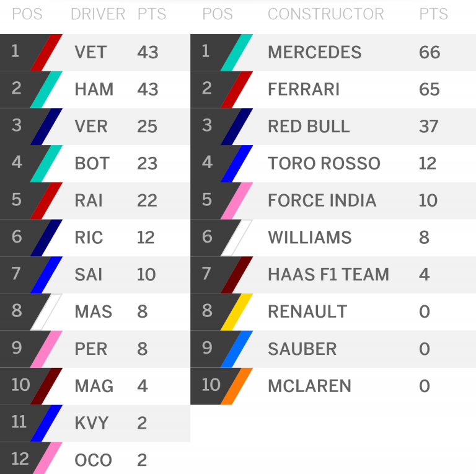476x474 pixels.
Task: Click the McLaren orange team stripe
Action: tap(237, 386)
